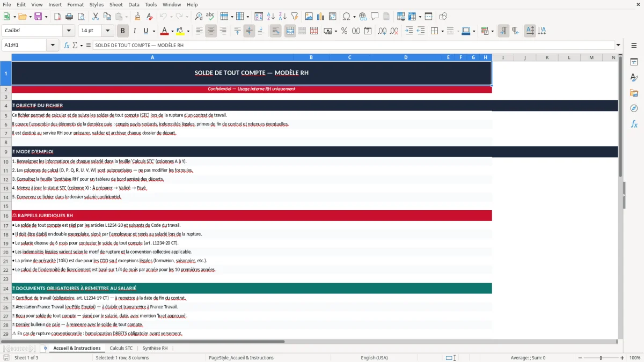Expand the formula bar
The height and width of the screenshot is (362, 644).
[618, 45]
